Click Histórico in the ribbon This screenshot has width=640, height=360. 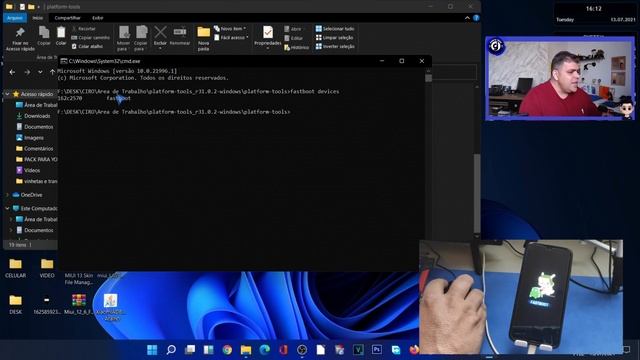pyautogui.click(x=296, y=47)
